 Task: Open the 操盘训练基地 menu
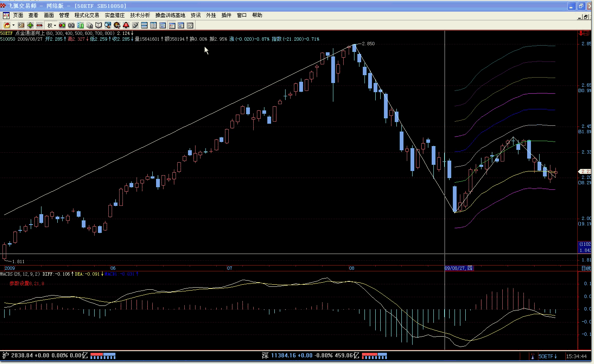(x=170, y=15)
